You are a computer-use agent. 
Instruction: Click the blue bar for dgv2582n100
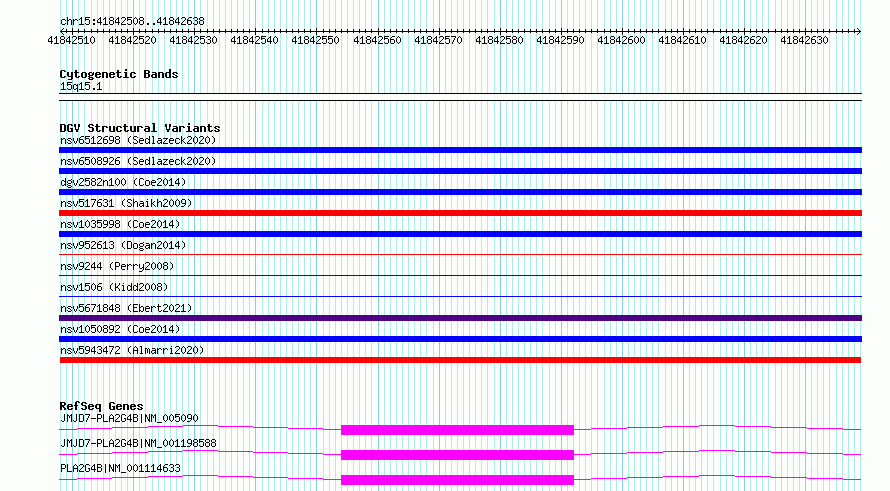[x=460, y=192]
